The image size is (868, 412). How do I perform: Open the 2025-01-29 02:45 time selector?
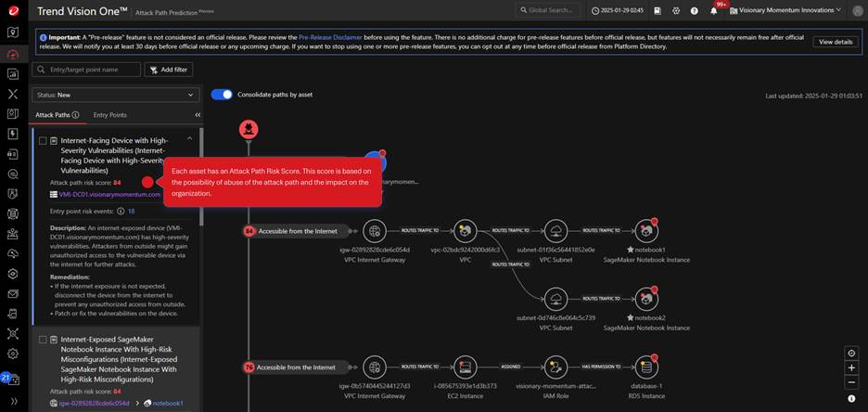pyautogui.click(x=618, y=10)
